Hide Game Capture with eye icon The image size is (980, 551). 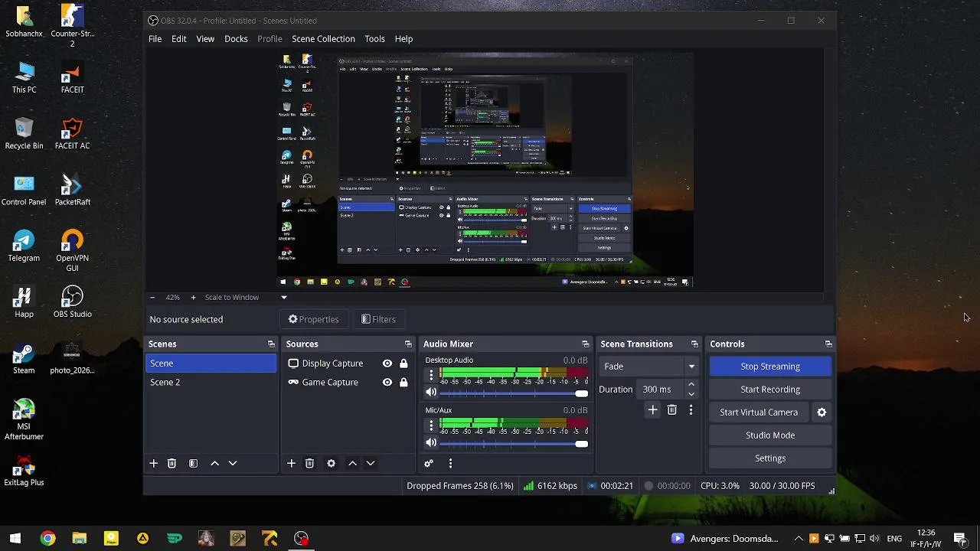[x=387, y=382]
